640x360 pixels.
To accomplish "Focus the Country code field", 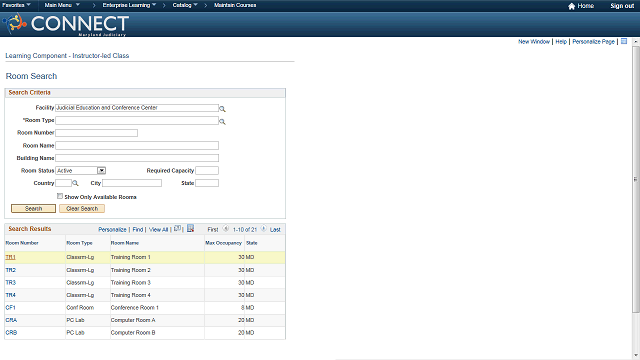I will [63, 183].
